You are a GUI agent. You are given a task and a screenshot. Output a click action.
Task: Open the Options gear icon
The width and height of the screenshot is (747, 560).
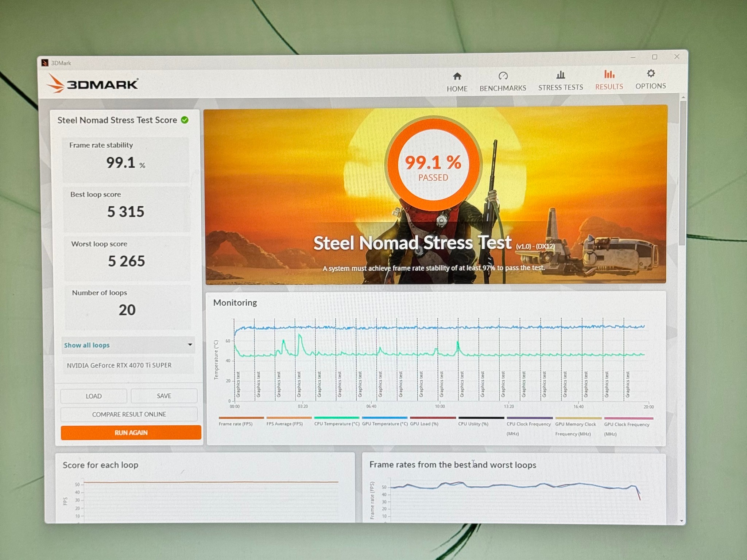point(651,74)
